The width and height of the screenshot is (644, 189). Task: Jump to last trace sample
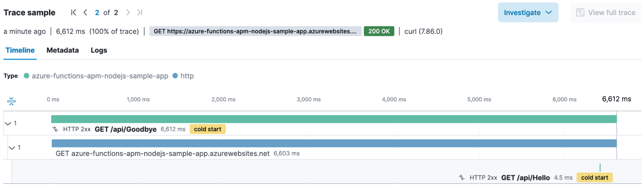139,13
